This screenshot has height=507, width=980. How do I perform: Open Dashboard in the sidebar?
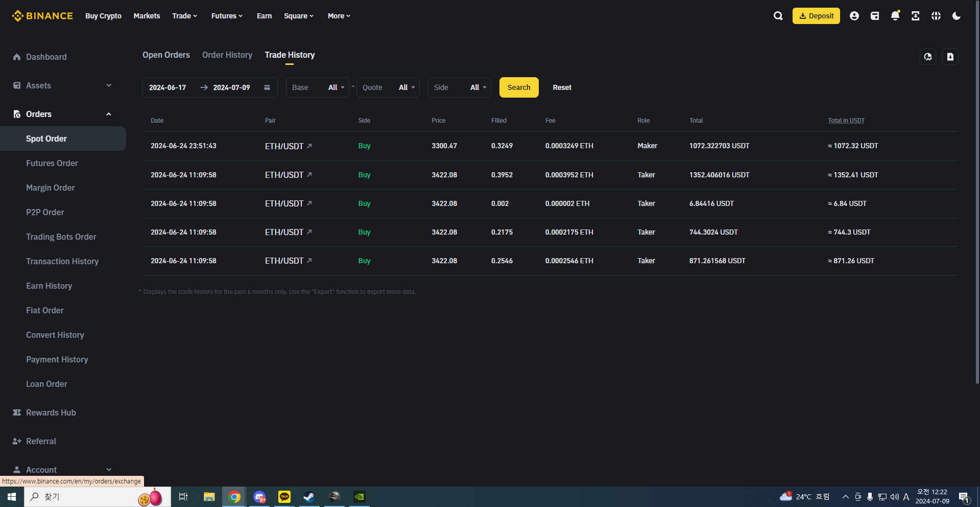(x=46, y=57)
